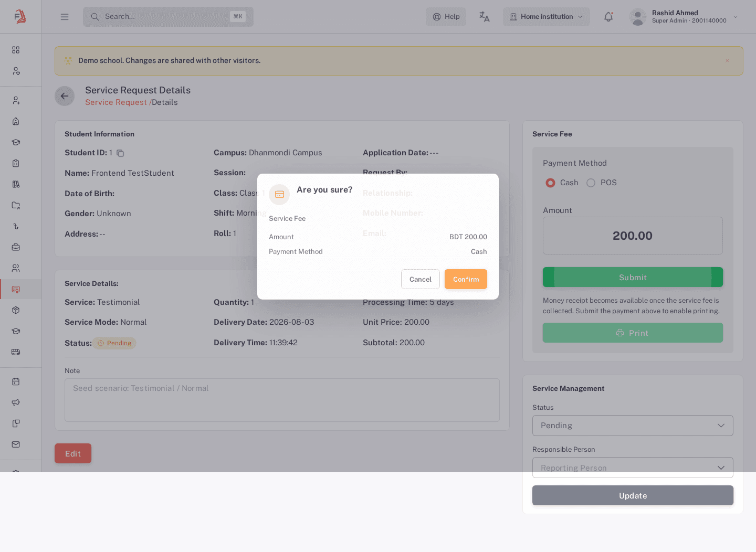Open the bus transport sidebar icon
This screenshot has height=552, width=756.
pyautogui.click(x=16, y=352)
